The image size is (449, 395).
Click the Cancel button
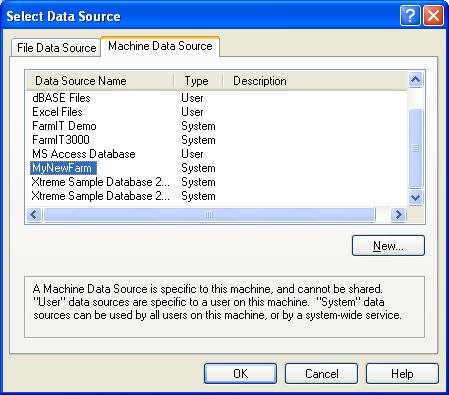click(x=321, y=374)
